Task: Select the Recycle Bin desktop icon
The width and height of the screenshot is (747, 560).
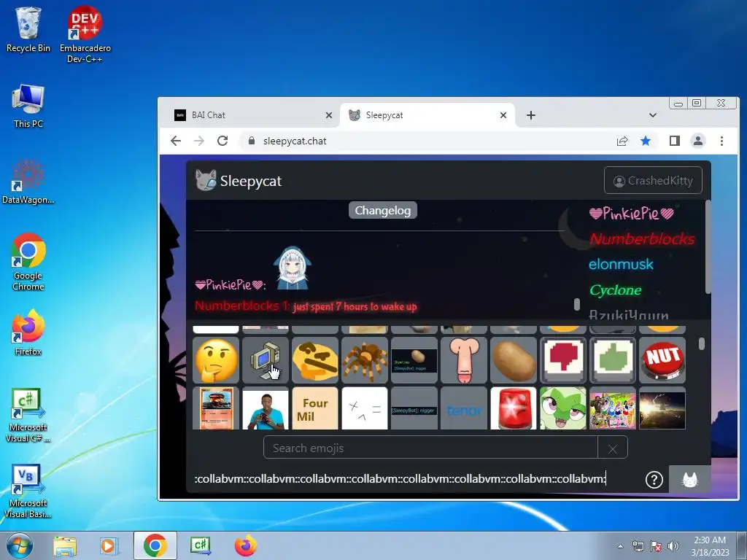Action: [28, 29]
